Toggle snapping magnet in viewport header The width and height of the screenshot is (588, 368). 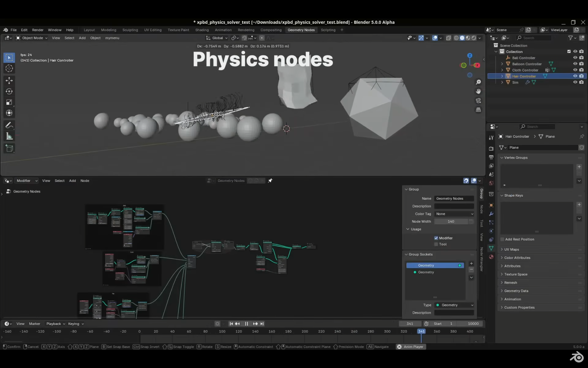pos(244,38)
